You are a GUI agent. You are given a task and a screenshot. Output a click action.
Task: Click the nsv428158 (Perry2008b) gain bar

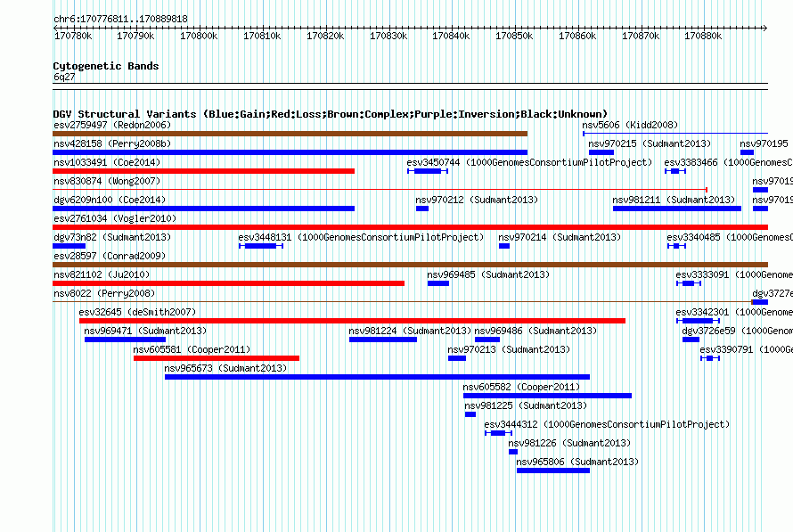[290, 152]
